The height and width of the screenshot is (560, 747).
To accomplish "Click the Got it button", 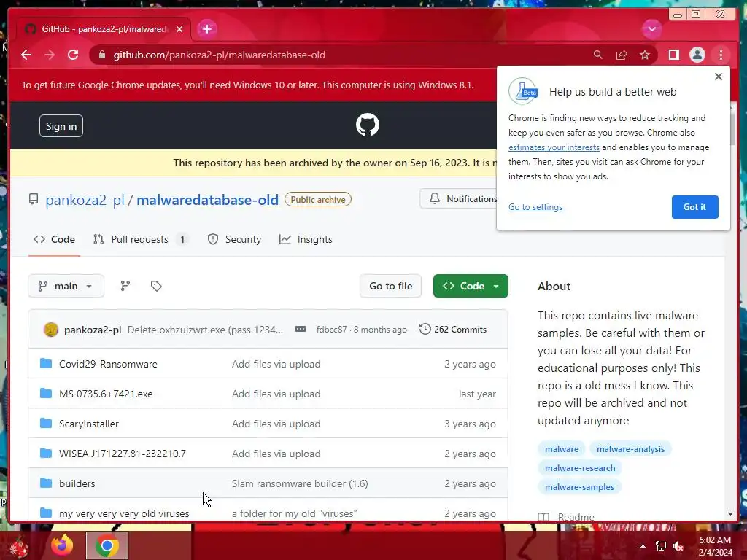I will pos(694,207).
